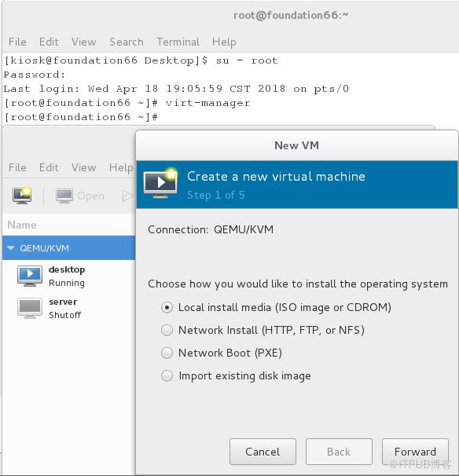Open virt-manager's View menu

coord(83,167)
